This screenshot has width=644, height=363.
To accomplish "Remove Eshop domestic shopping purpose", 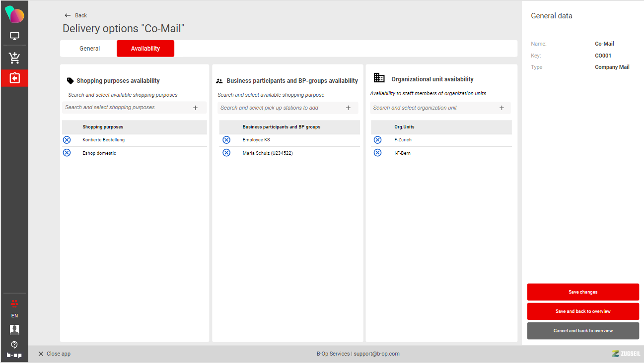I will [67, 153].
